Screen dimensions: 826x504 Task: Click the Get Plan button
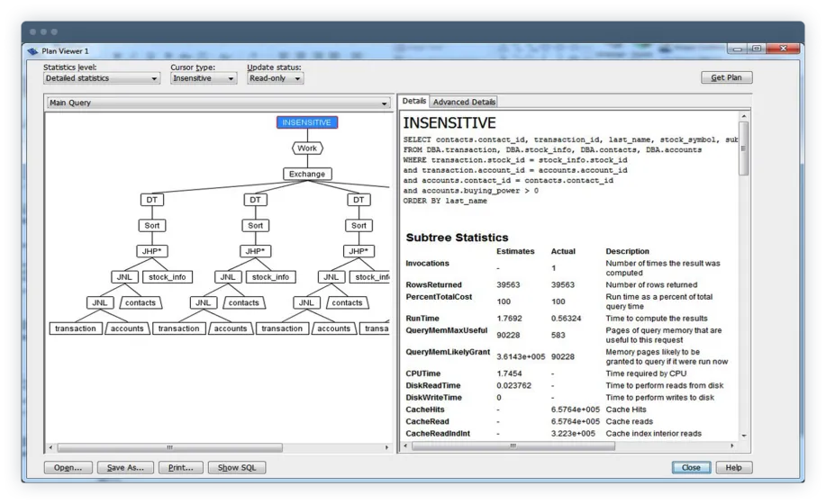pyautogui.click(x=726, y=77)
